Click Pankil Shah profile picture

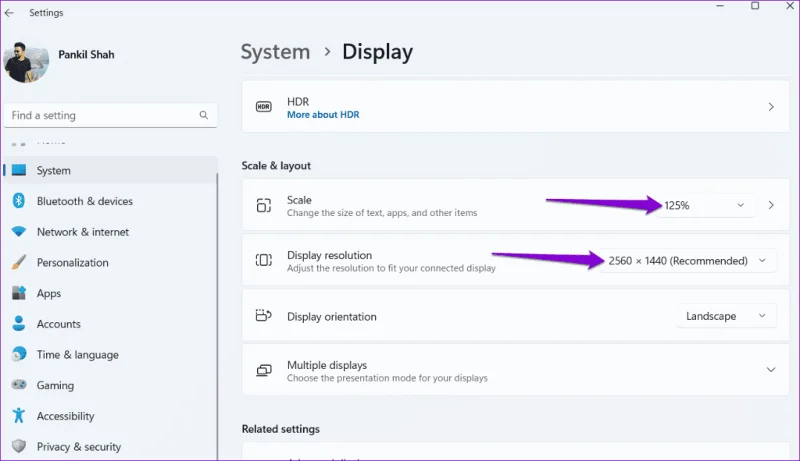click(26, 63)
